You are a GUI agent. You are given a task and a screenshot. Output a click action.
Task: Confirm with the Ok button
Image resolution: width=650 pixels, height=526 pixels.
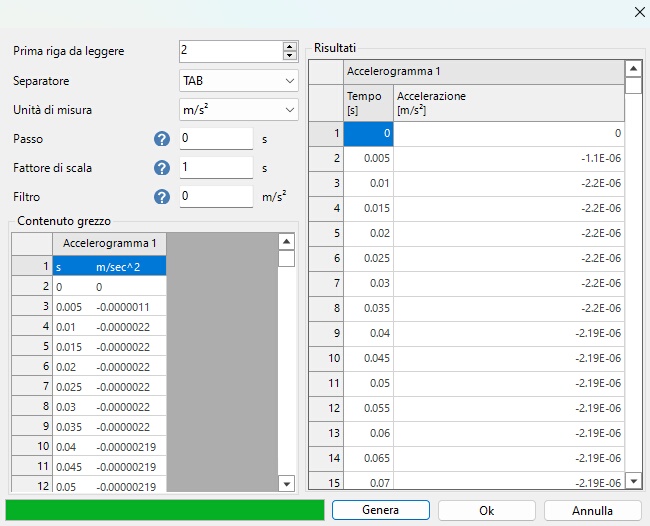(x=487, y=510)
